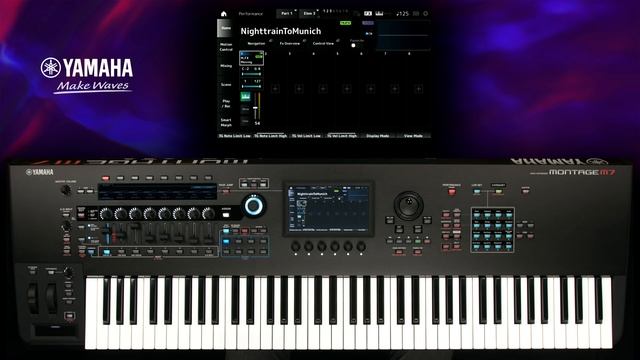Open the Elem 1 selector dropdown

(x=309, y=13)
